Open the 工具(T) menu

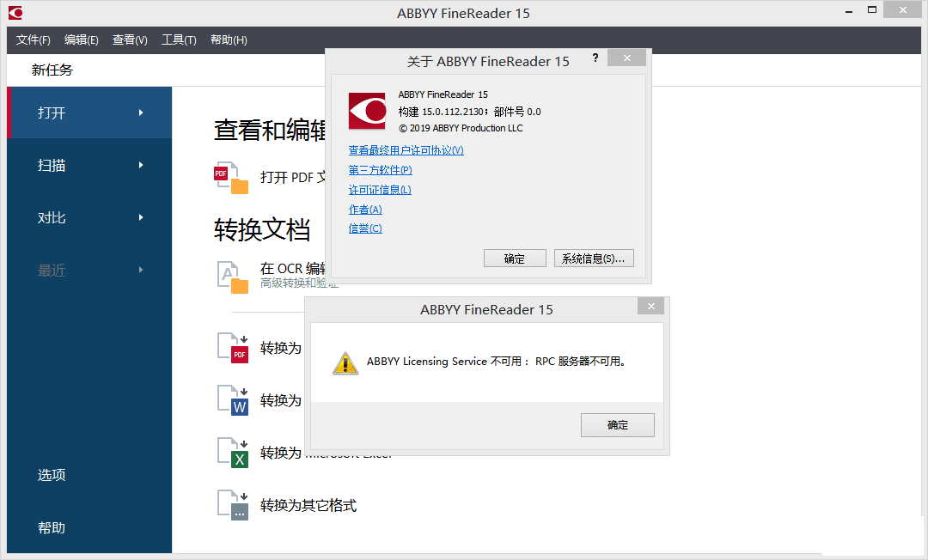click(179, 40)
